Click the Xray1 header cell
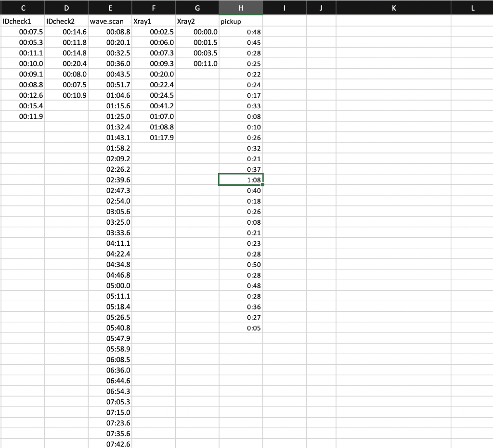 154,21
